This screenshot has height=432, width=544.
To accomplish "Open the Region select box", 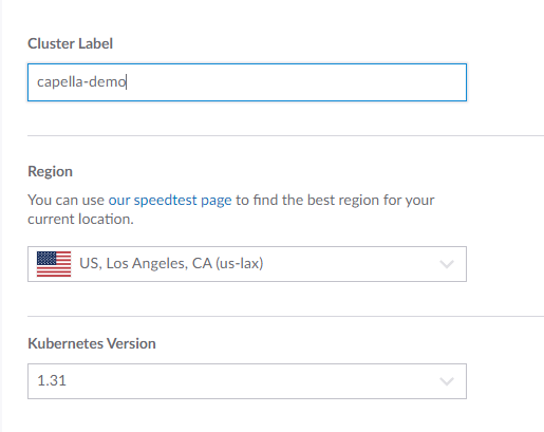I will (247, 264).
